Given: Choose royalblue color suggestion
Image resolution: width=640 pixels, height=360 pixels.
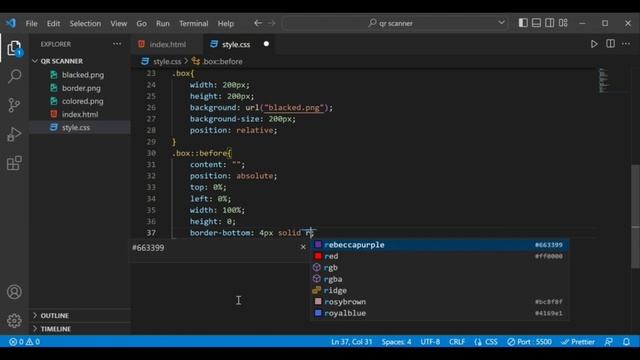Looking at the screenshot, I should point(439,313).
